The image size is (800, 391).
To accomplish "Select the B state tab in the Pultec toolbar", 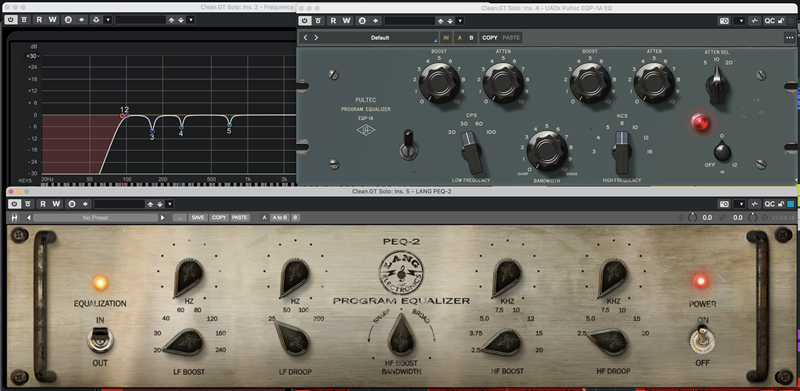I will (471, 38).
